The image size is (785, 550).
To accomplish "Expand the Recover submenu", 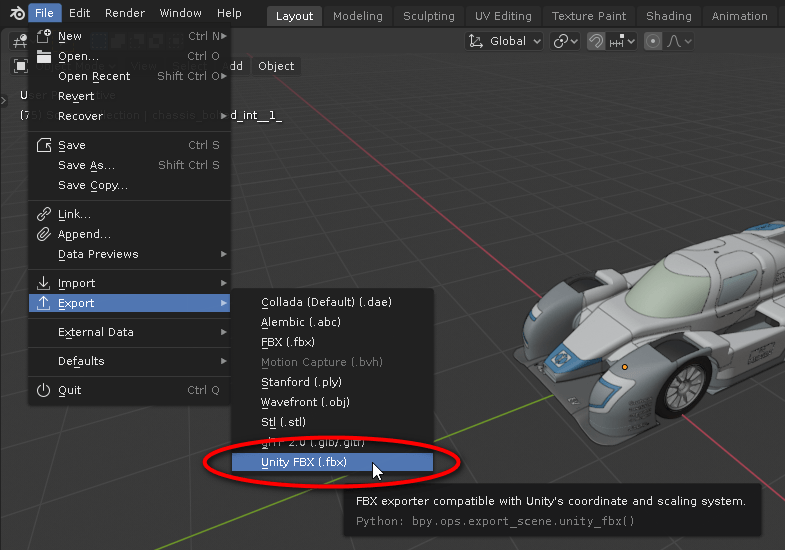I will click(130, 116).
